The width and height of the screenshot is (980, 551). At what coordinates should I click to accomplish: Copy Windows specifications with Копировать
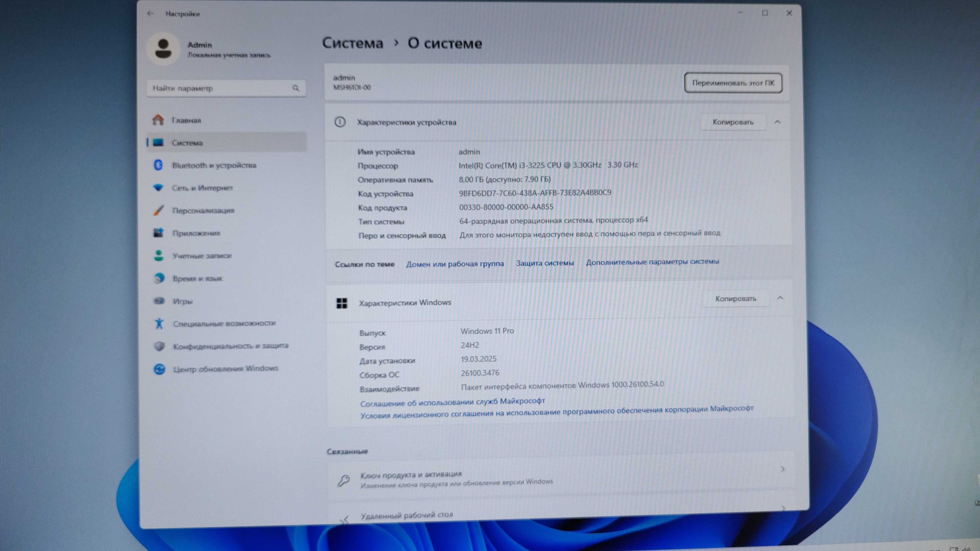pos(735,299)
